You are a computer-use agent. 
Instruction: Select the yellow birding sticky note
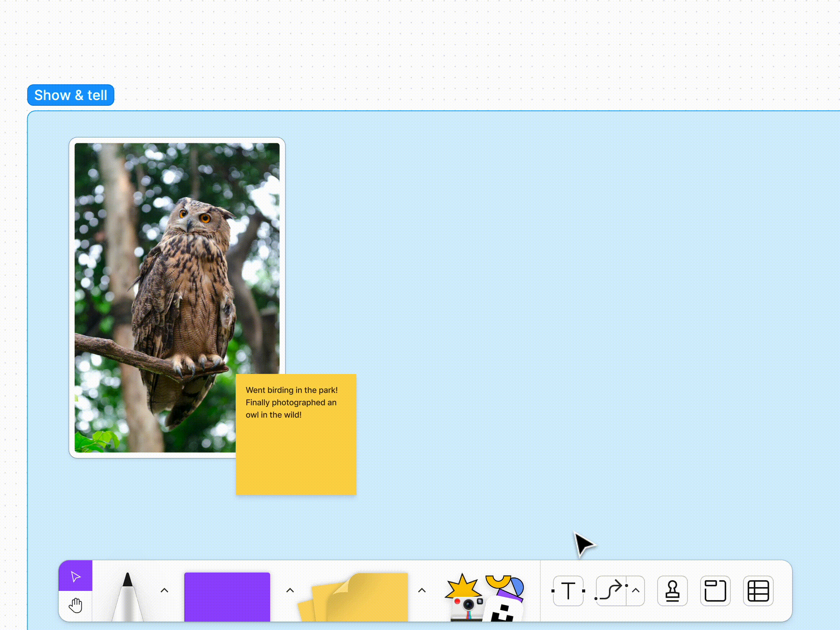point(296,460)
